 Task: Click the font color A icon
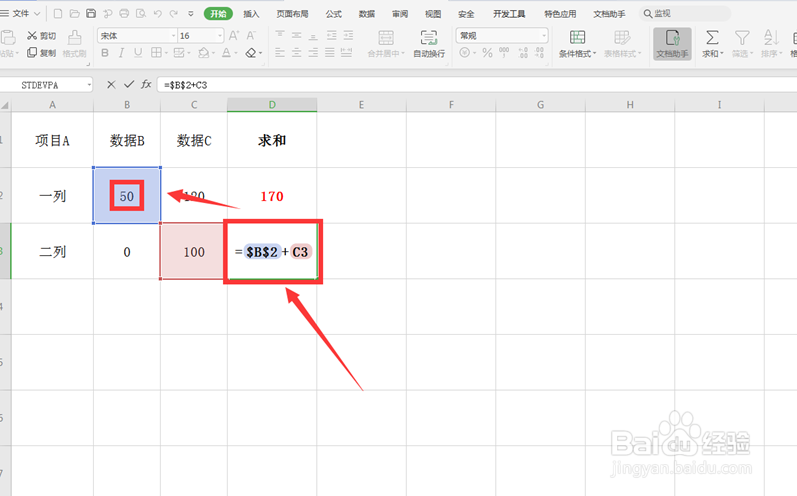[x=226, y=53]
